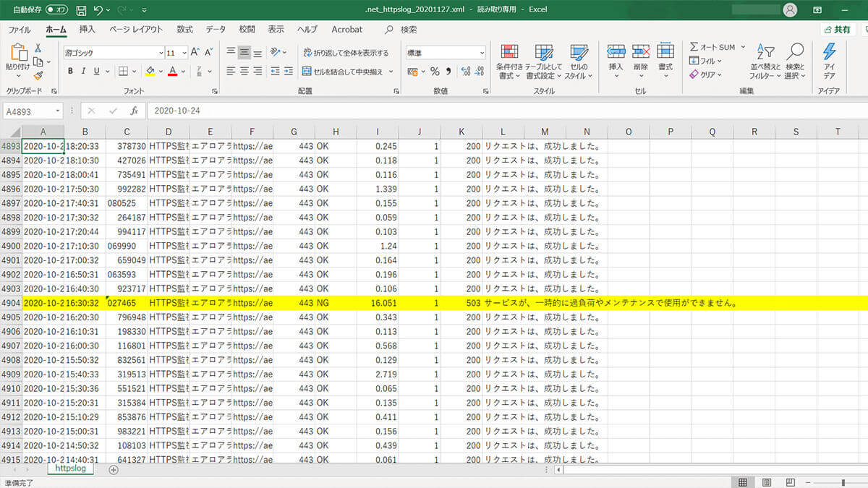Toggle top vertical alignment
868x488 pixels.
[231, 52]
